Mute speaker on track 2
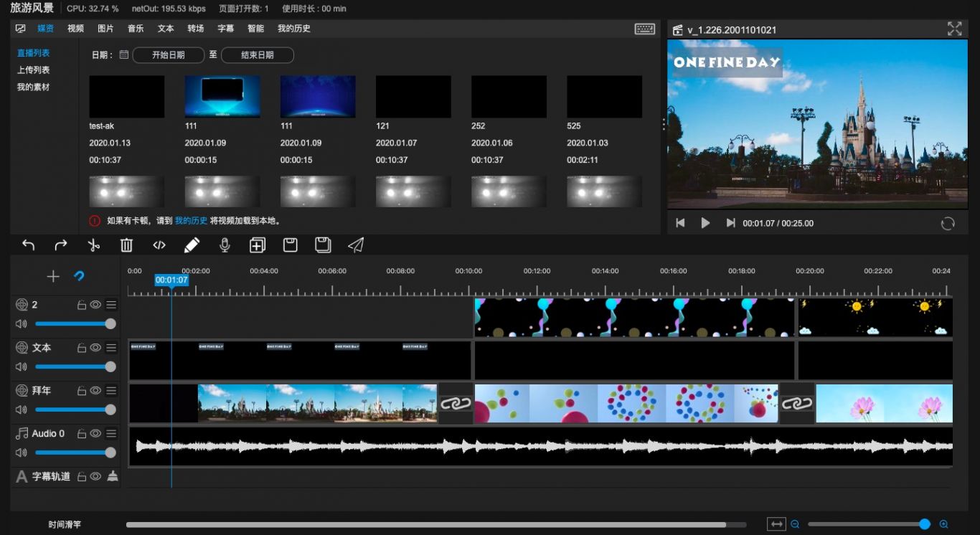This screenshot has width=980, height=535. pos(22,324)
